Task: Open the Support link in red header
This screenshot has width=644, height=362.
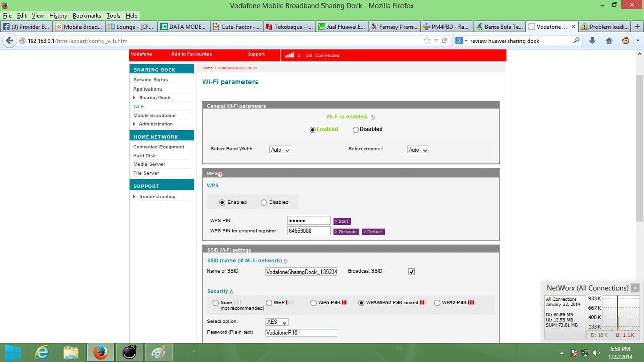Action: pos(256,54)
